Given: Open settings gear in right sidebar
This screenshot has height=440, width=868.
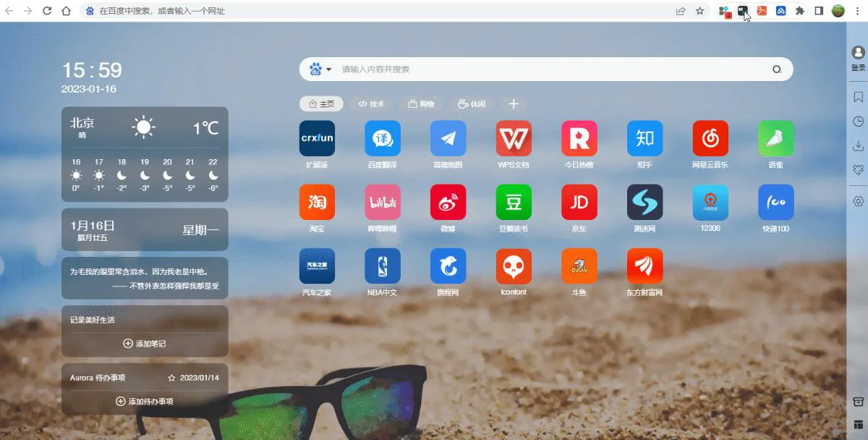Looking at the screenshot, I should 859,201.
